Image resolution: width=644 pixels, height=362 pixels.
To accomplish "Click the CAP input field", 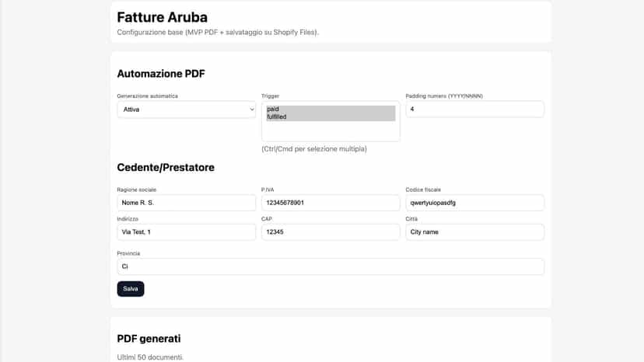I will point(331,232).
